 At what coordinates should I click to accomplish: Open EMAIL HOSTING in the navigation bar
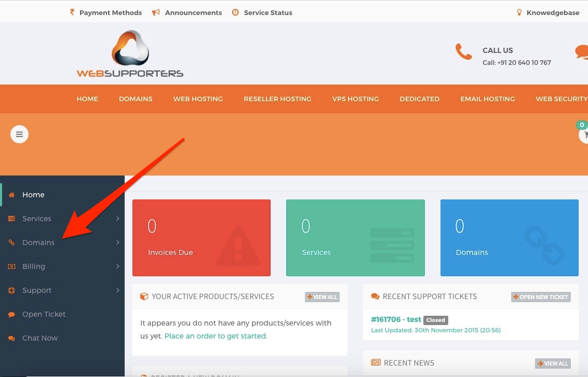488,99
